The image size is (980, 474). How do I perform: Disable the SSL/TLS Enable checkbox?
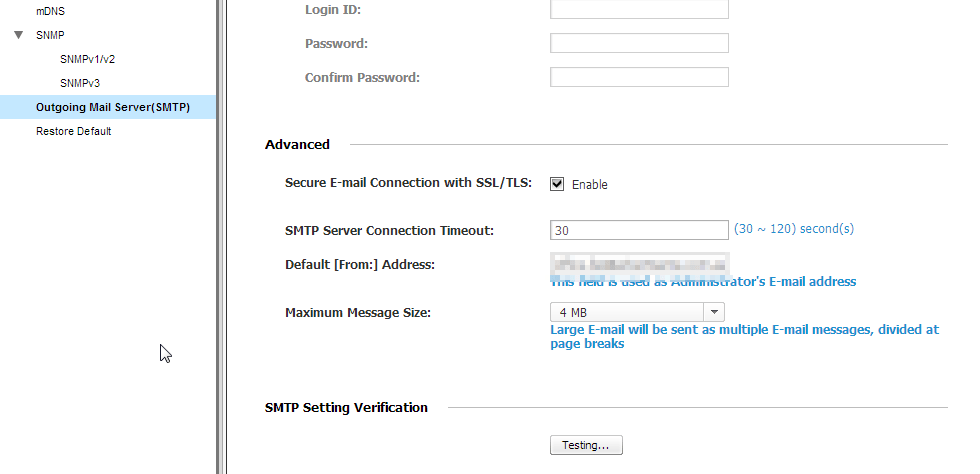tap(558, 184)
